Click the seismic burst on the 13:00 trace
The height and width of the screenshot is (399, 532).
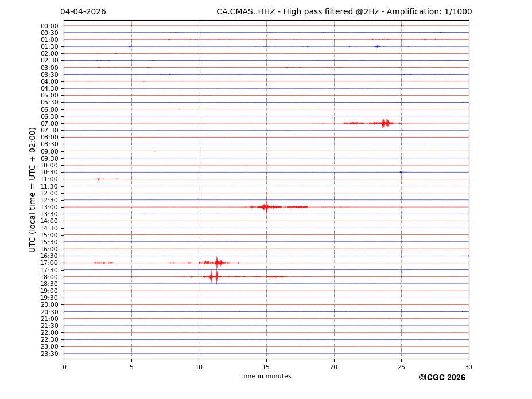pyautogui.click(x=266, y=206)
